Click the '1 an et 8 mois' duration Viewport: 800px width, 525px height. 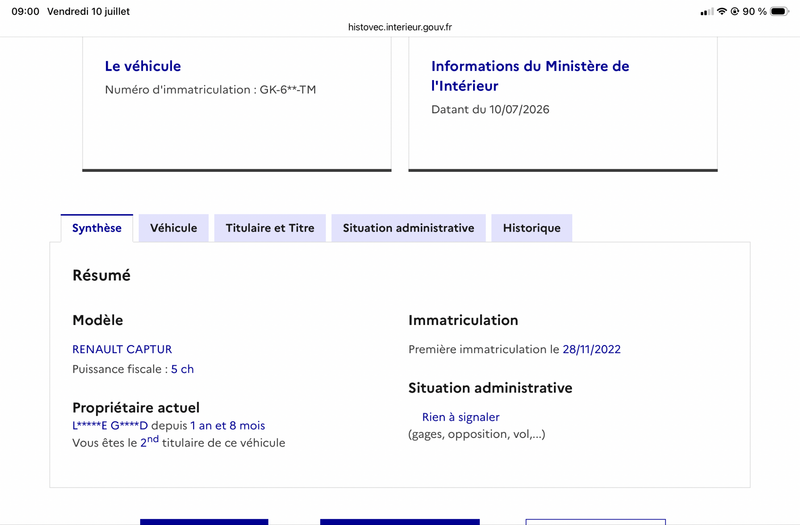coord(228,426)
